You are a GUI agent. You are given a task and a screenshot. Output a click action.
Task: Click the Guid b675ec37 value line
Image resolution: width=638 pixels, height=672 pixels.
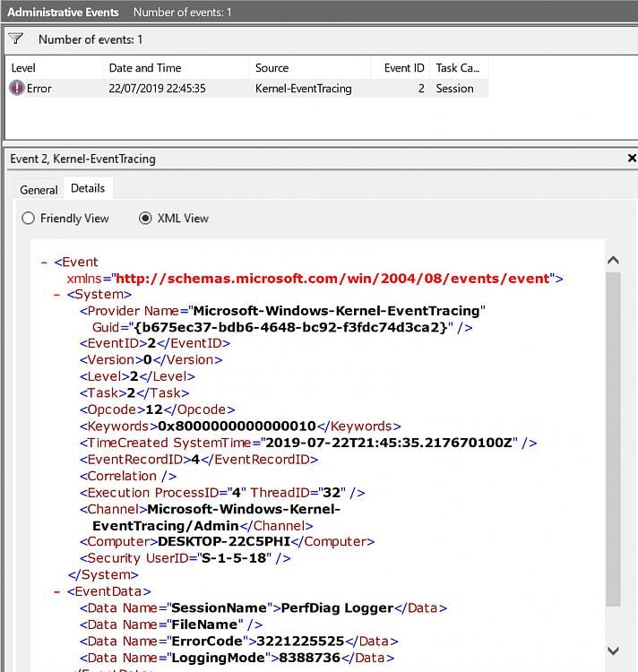coord(282,327)
